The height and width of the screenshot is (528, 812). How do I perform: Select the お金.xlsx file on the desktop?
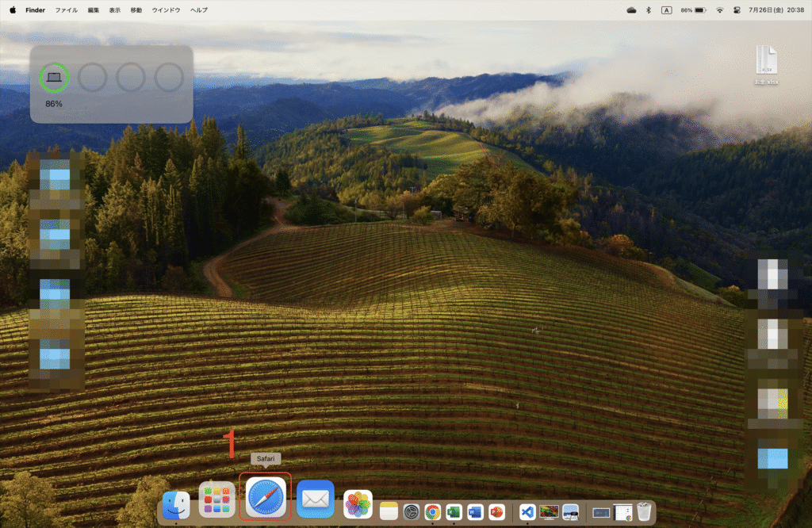(x=767, y=65)
